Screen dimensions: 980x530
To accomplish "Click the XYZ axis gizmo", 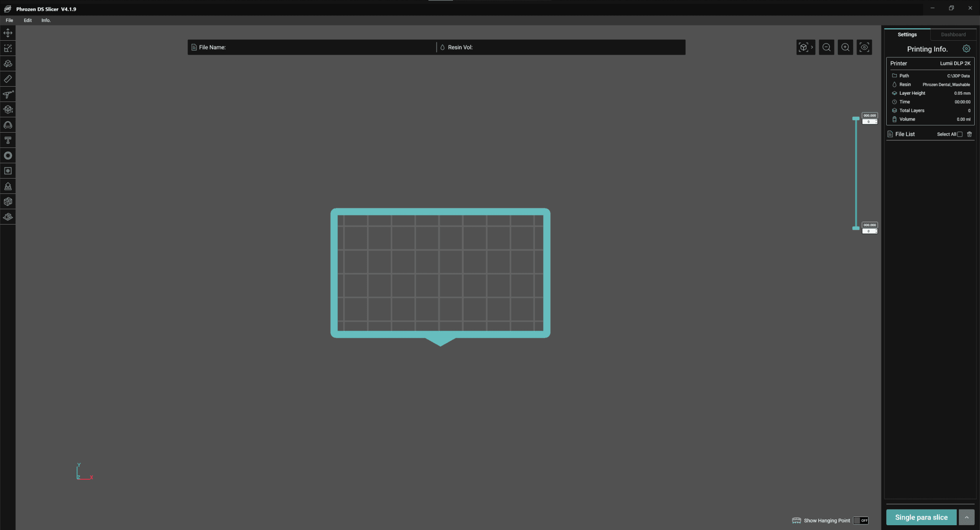I will 84,472.
